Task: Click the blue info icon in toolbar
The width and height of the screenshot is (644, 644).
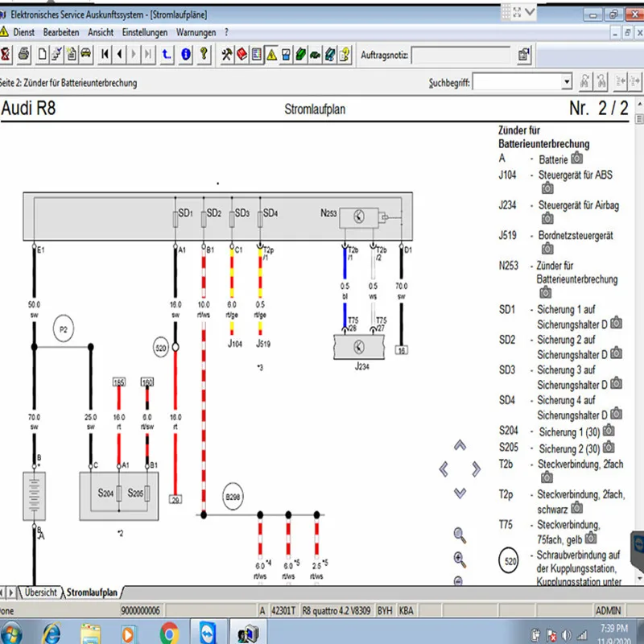Action: (186, 55)
